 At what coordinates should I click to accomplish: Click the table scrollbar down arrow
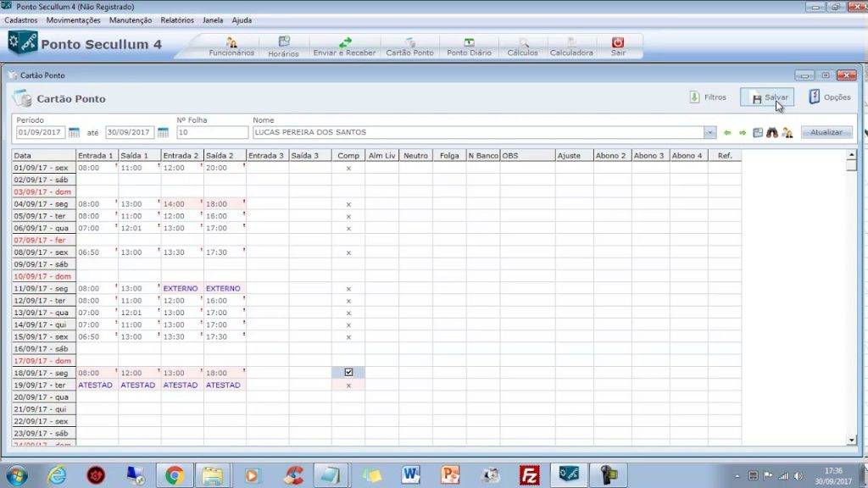851,440
